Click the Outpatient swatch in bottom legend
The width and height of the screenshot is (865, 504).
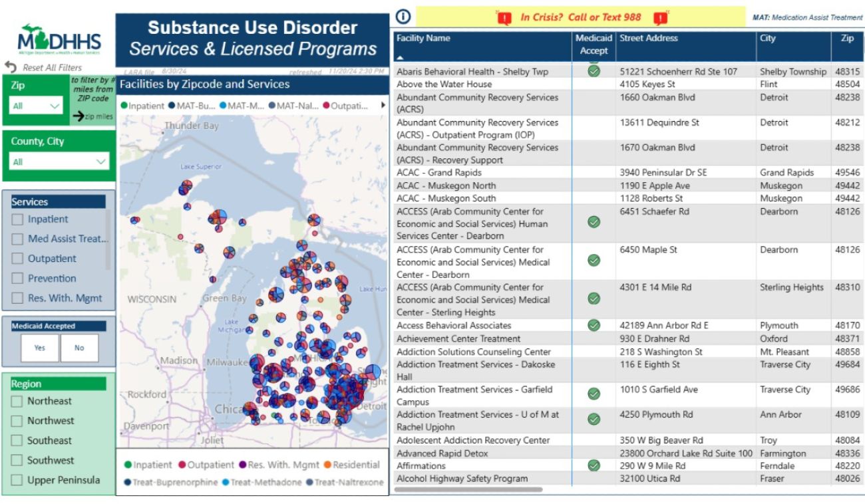point(182,465)
